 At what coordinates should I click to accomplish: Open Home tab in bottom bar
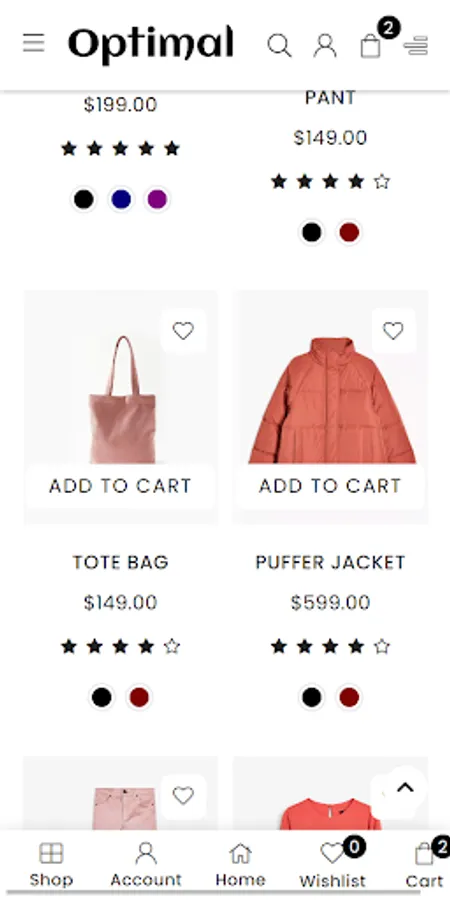tap(240, 865)
